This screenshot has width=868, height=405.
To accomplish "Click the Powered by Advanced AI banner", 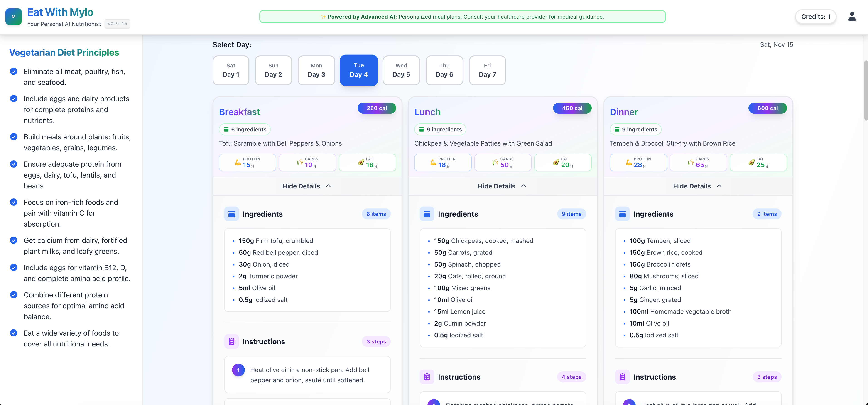I will coord(462,16).
